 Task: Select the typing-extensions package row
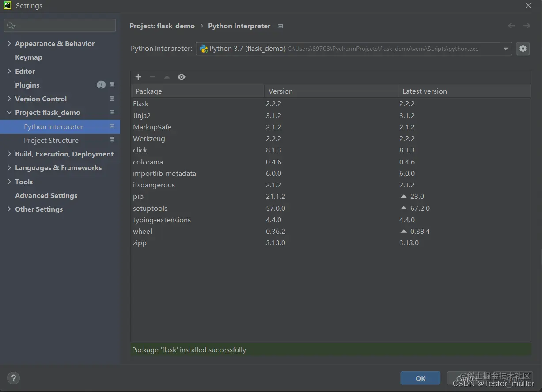click(x=331, y=220)
